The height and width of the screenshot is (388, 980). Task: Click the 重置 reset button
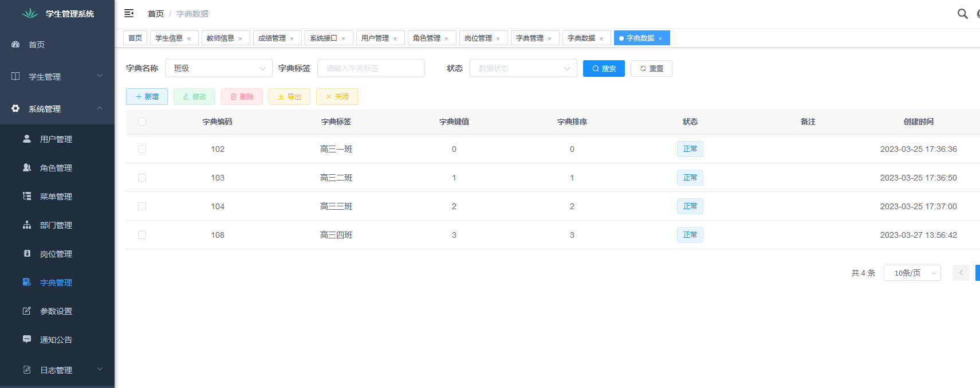(651, 68)
